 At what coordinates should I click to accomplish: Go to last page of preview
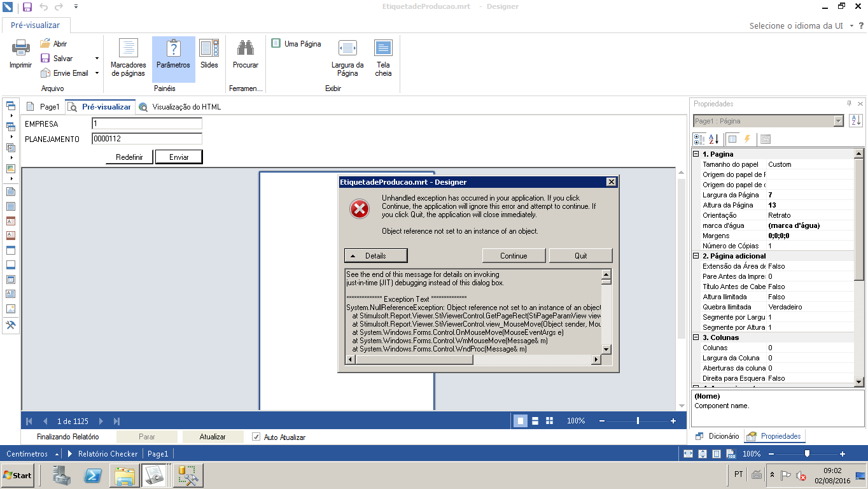117,421
